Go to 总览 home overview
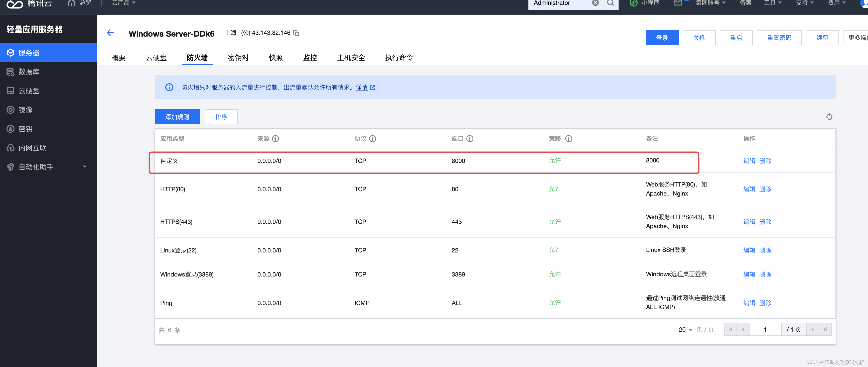This screenshot has width=868, height=367. (x=80, y=3)
